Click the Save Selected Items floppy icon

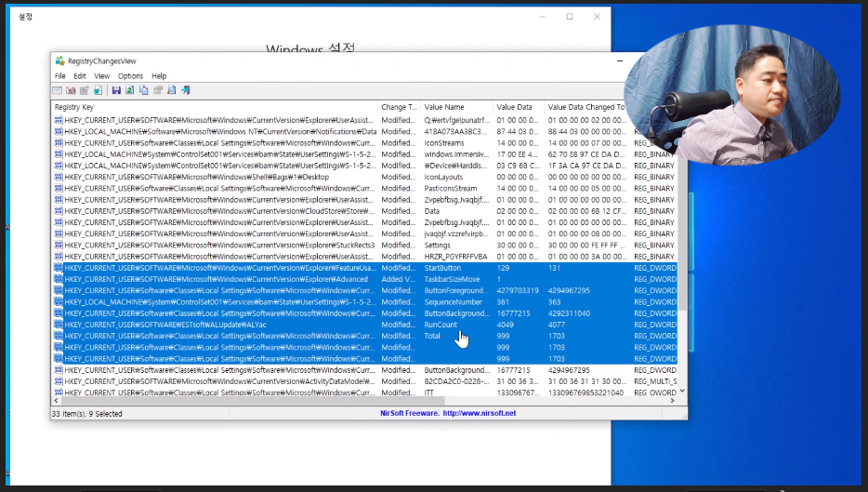point(116,90)
